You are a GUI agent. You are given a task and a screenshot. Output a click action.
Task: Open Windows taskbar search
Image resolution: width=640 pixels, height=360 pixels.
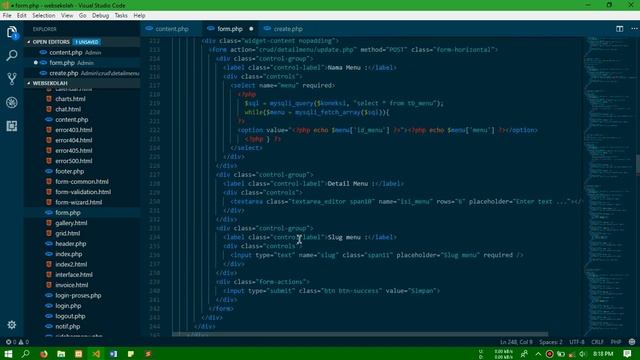tap(26, 353)
